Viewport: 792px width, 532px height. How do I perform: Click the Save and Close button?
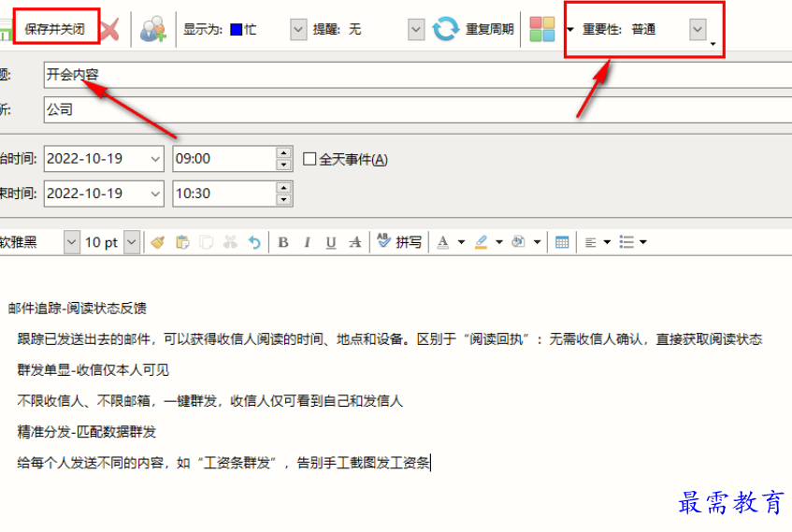click(x=54, y=29)
